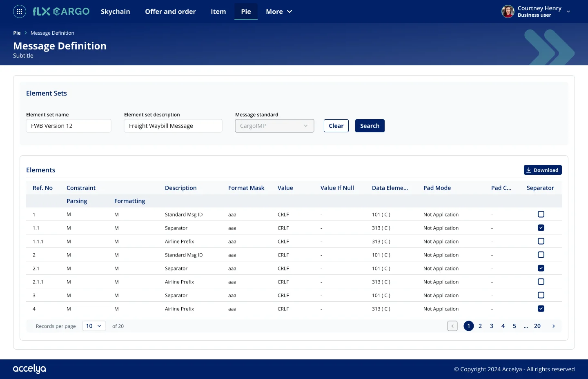Go to previous page arrow in pagination
The height and width of the screenshot is (379, 588).
452,326
